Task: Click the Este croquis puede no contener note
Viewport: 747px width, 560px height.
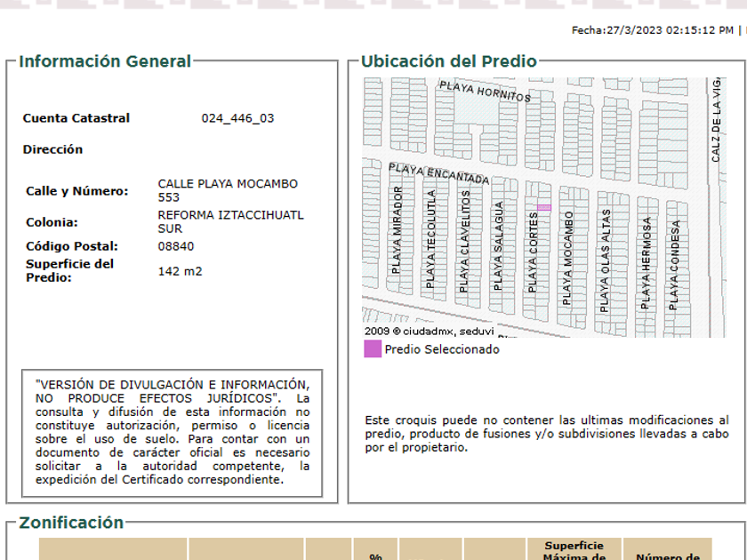Action: click(x=547, y=434)
